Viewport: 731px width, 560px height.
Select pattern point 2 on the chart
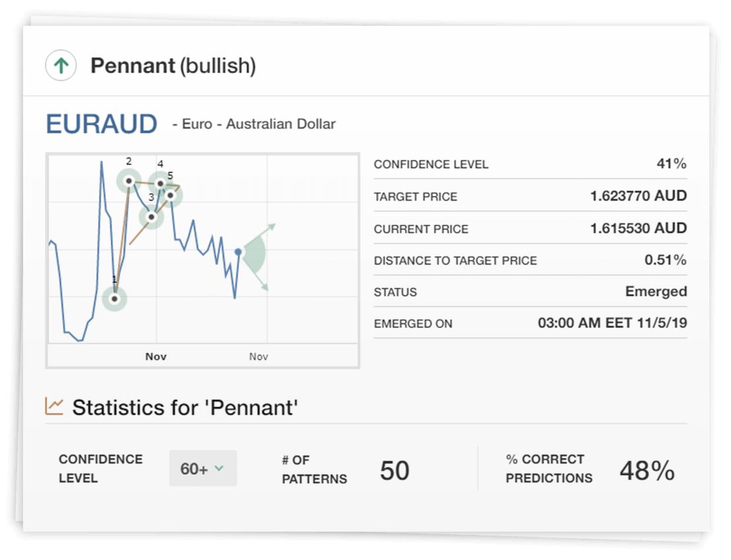click(129, 180)
